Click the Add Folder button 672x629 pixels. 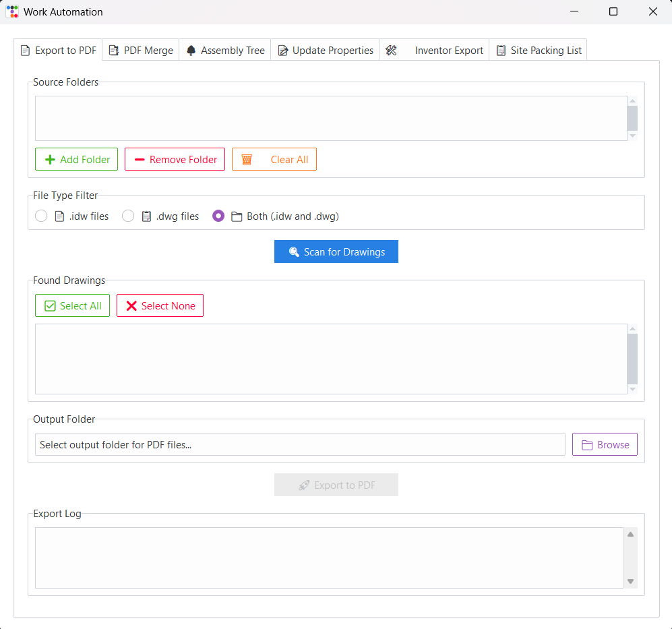point(76,160)
